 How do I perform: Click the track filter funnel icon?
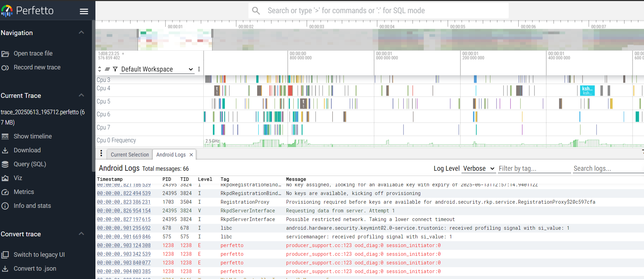click(115, 69)
